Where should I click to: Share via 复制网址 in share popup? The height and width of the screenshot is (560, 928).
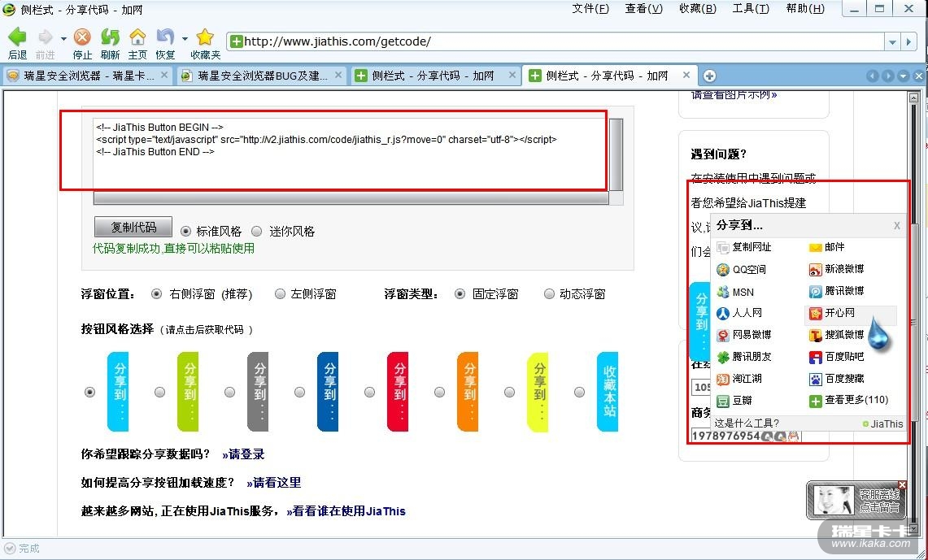[x=744, y=247]
